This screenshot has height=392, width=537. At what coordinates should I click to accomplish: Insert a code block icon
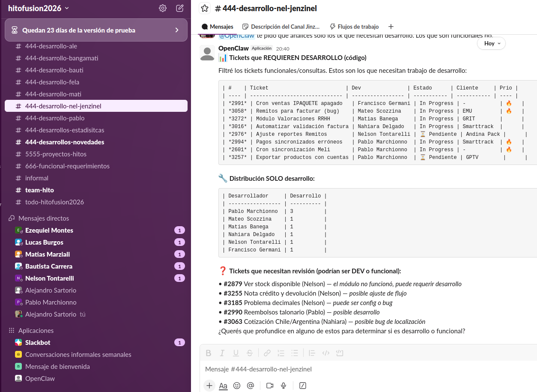(x=340, y=353)
